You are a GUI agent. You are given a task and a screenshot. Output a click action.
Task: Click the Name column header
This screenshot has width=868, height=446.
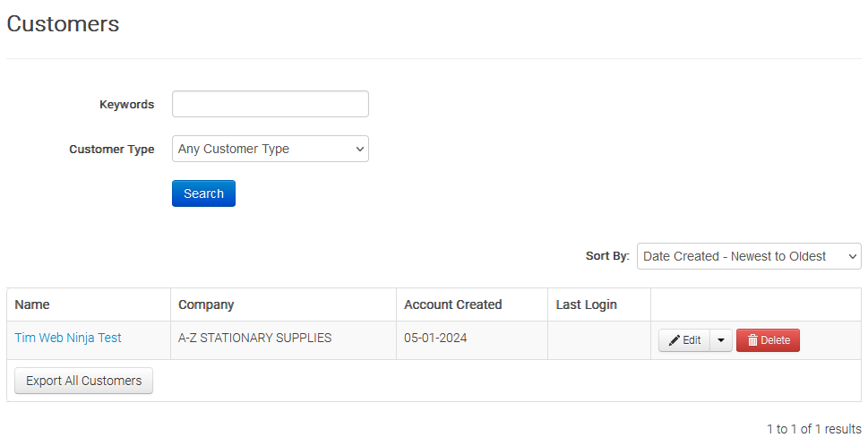pyautogui.click(x=32, y=304)
